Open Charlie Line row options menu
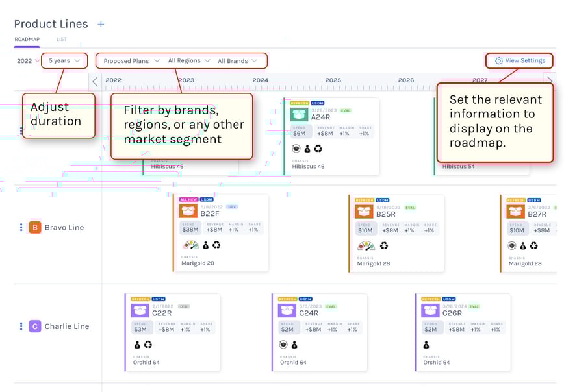 21,326
